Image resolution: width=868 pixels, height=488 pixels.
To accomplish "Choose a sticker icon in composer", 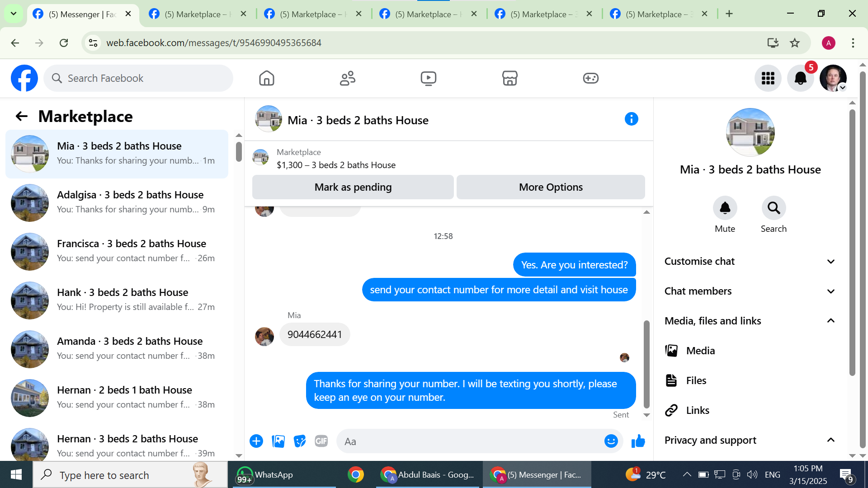I will [x=299, y=441].
